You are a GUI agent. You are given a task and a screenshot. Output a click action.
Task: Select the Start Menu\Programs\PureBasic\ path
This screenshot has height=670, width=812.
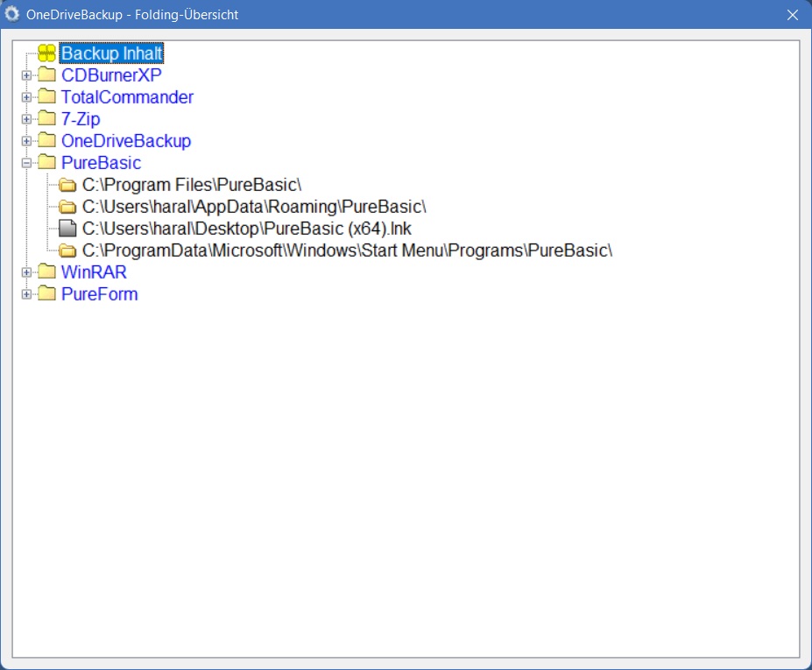point(347,250)
